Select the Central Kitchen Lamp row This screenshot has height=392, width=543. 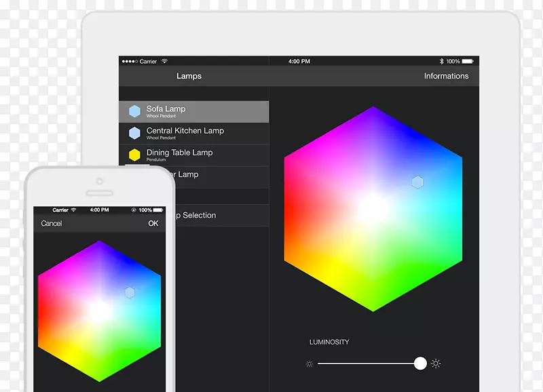pos(193,134)
